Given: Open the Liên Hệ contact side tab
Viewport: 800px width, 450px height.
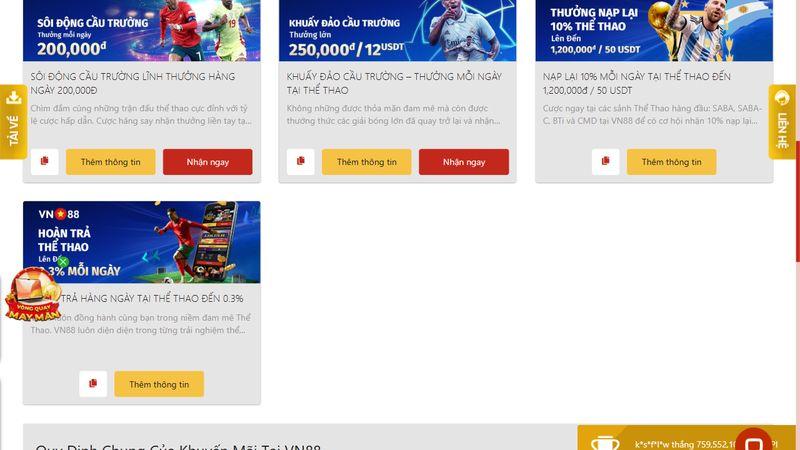Looking at the screenshot, I should click(782, 121).
